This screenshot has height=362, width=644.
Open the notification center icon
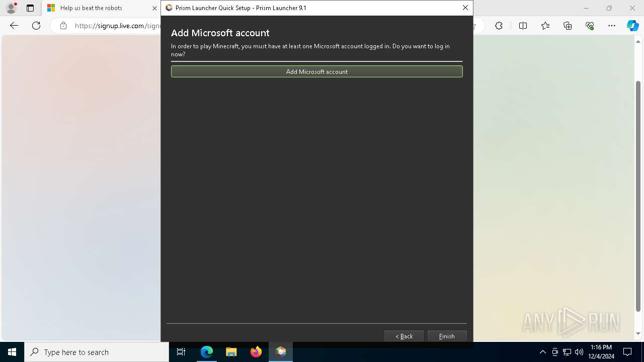[627, 352]
